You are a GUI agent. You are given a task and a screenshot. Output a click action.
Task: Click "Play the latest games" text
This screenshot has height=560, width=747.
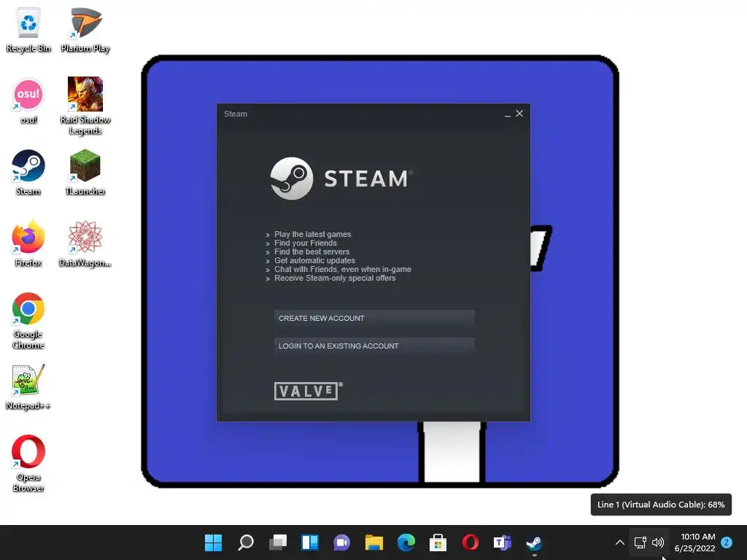312,234
